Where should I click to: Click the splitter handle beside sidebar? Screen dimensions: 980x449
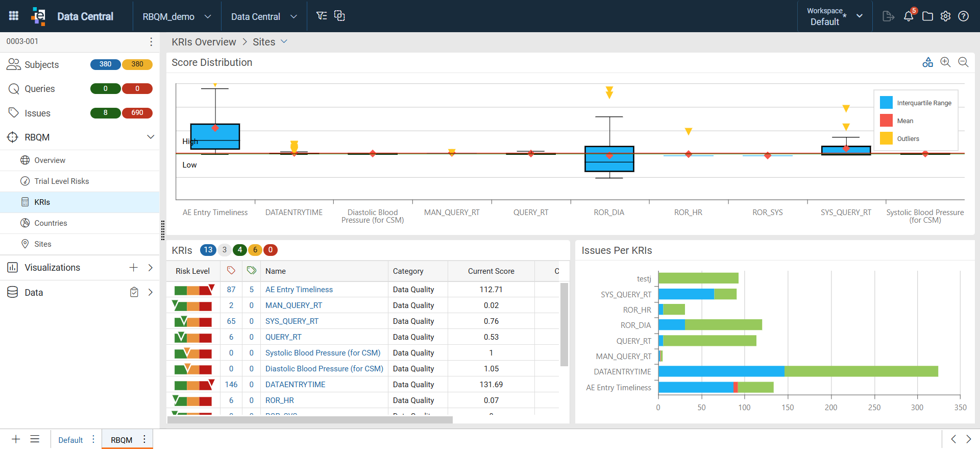[163, 230]
